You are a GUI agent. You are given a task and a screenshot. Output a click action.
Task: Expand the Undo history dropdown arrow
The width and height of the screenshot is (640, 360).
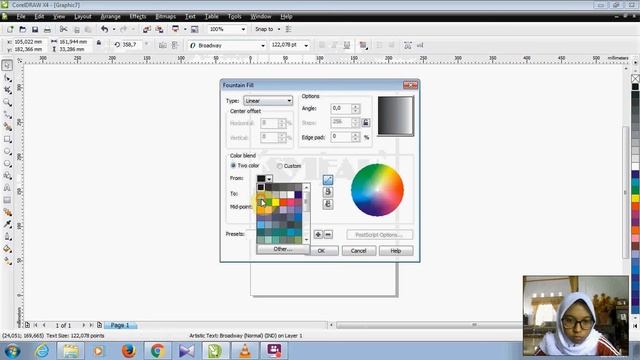coord(114,29)
